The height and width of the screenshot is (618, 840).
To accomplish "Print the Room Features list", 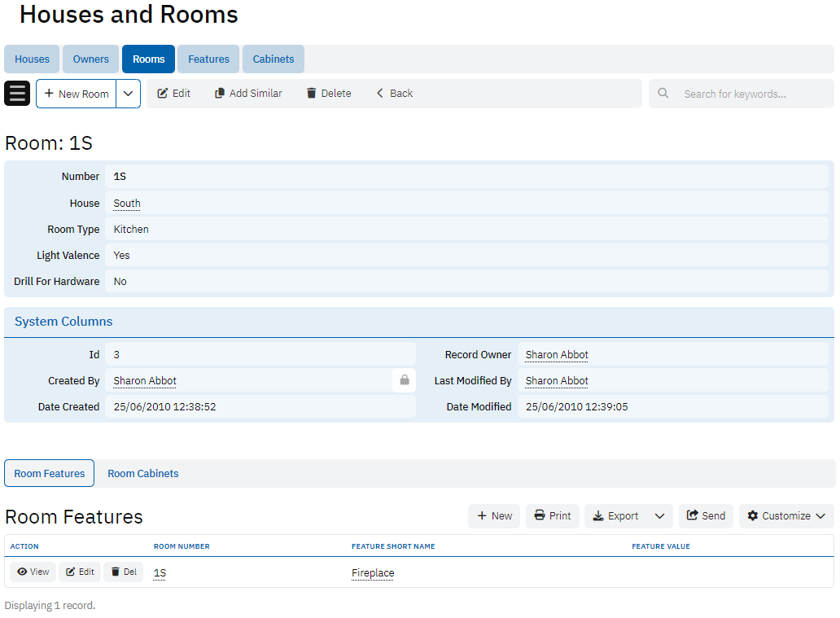I will 553,515.
